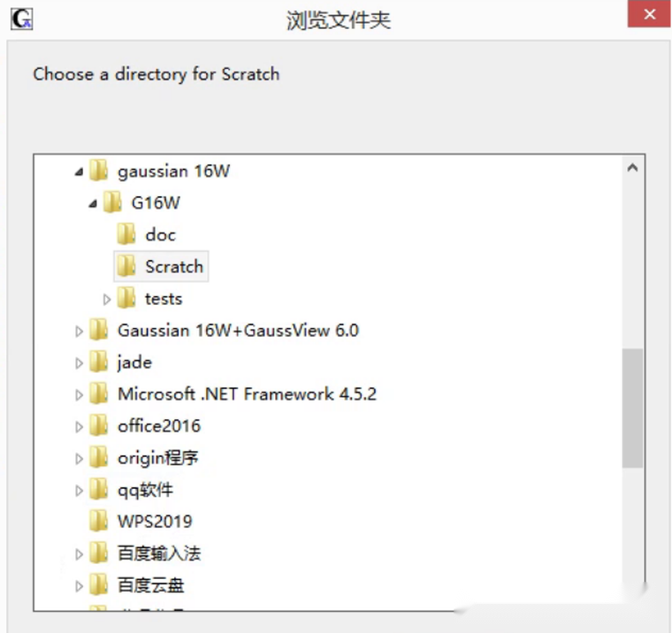Expand the 百度云盘 folder

79,586
